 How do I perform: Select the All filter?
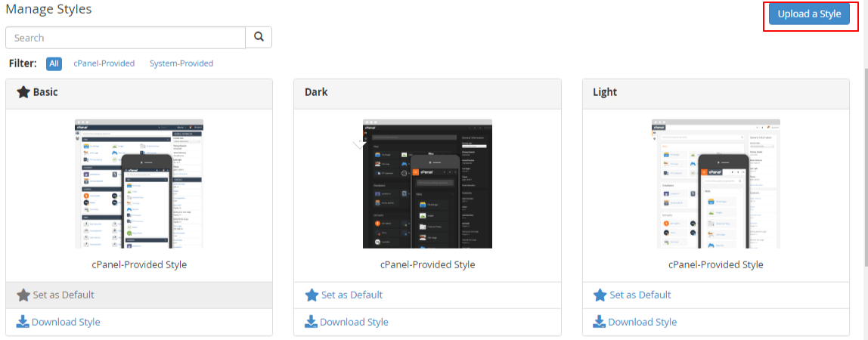pyautogui.click(x=54, y=63)
